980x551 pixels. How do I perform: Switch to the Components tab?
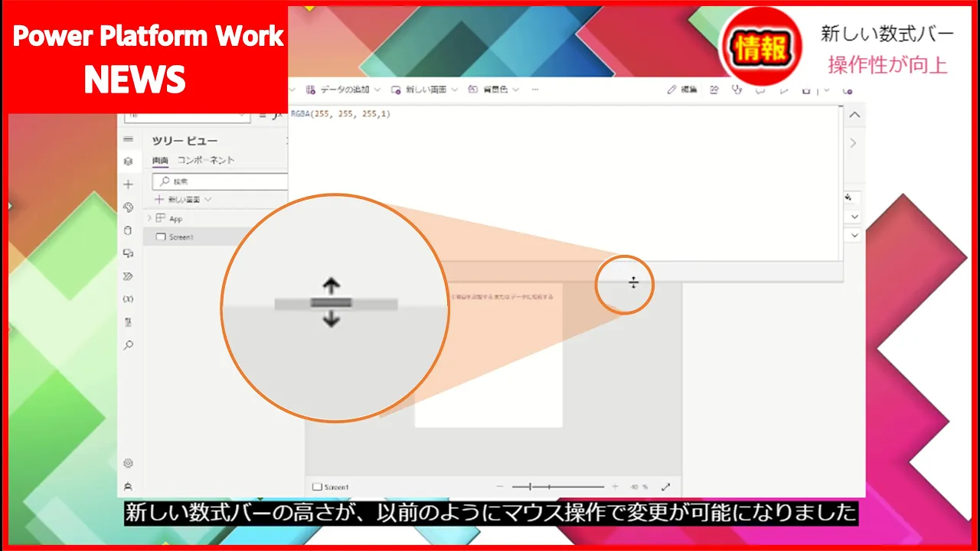click(x=206, y=160)
